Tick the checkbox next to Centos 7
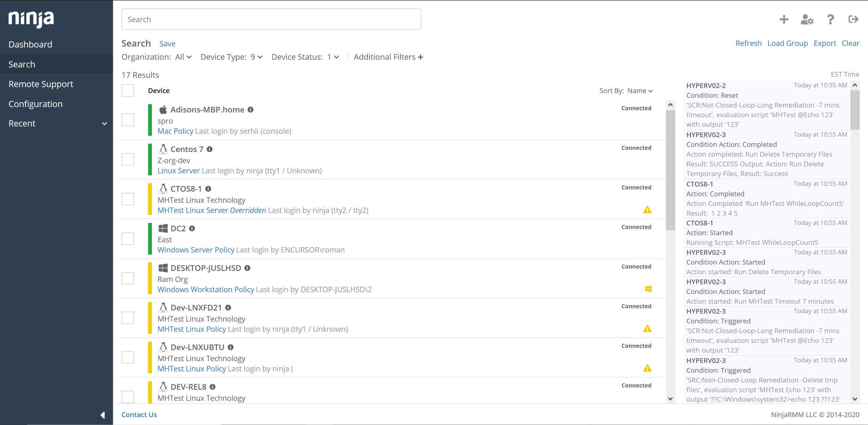The width and height of the screenshot is (868, 425). (x=128, y=159)
